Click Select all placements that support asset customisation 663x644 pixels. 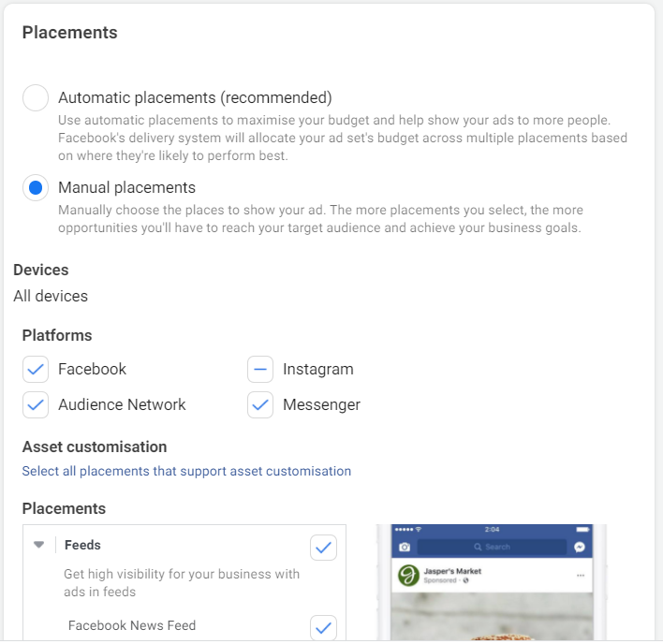186,471
